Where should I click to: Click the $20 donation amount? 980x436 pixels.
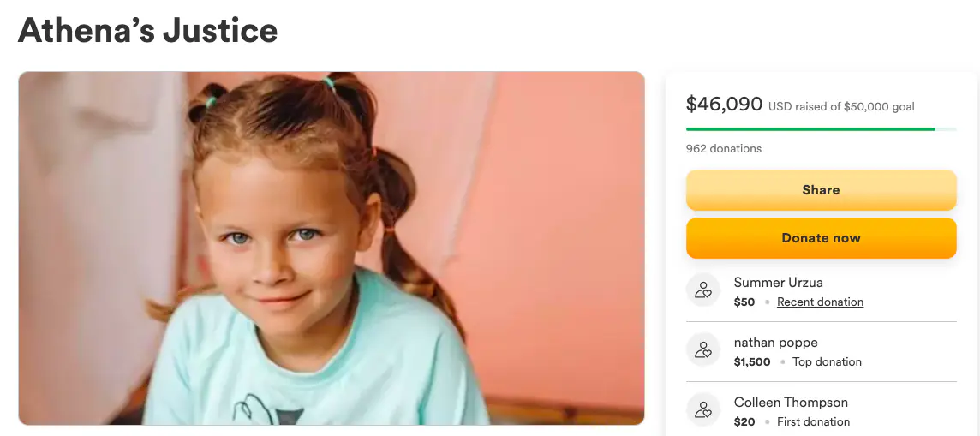pyautogui.click(x=744, y=422)
